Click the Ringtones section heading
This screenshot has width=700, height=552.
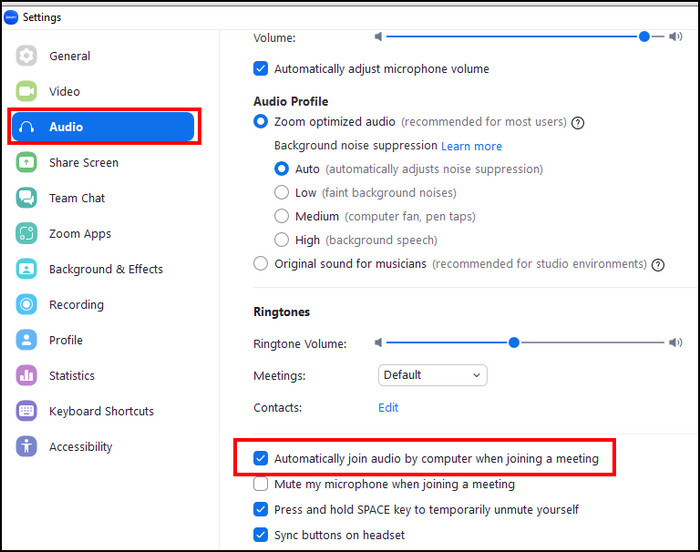(x=282, y=312)
